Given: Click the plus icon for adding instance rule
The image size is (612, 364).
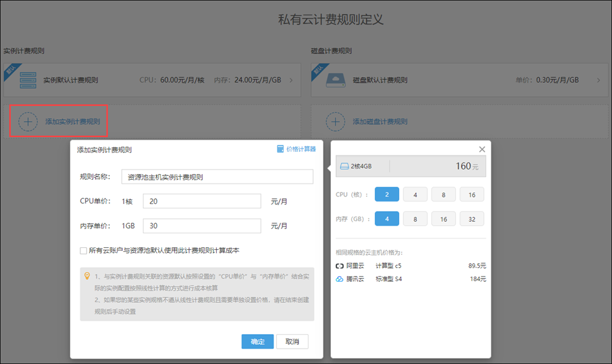Looking at the screenshot, I should click(x=28, y=121).
